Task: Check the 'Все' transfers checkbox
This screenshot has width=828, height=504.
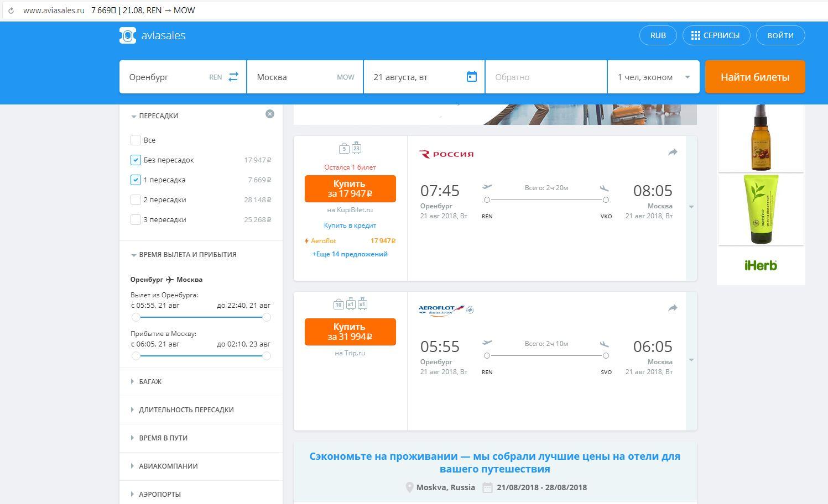Action: tap(136, 140)
